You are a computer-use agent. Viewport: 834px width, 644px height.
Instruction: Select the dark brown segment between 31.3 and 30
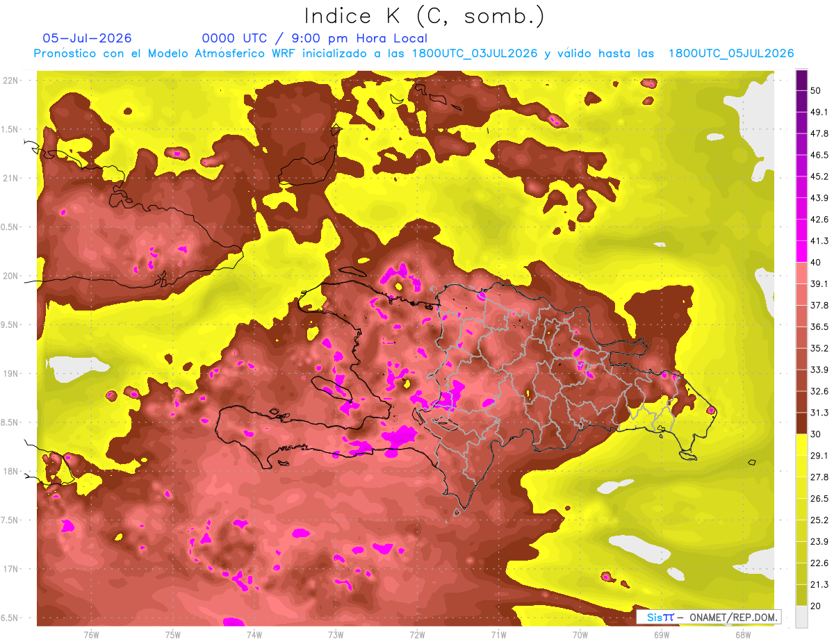pos(801,424)
